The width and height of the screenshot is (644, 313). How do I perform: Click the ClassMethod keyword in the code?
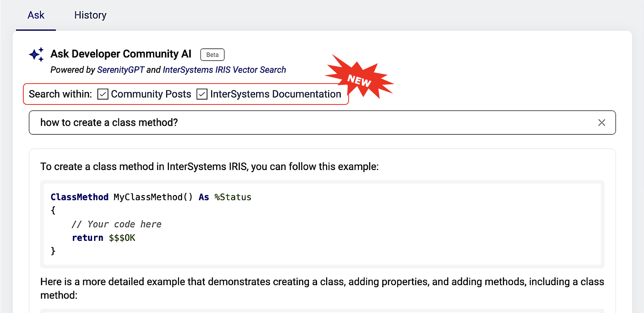[x=79, y=197]
